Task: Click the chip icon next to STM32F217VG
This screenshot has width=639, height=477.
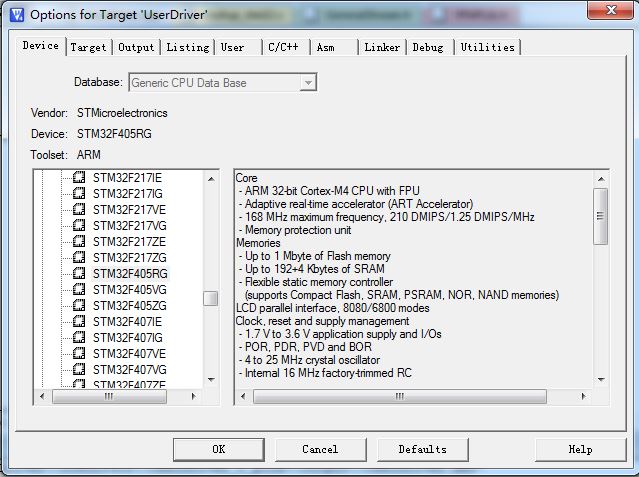Action: pyautogui.click(x=79, y=225)
